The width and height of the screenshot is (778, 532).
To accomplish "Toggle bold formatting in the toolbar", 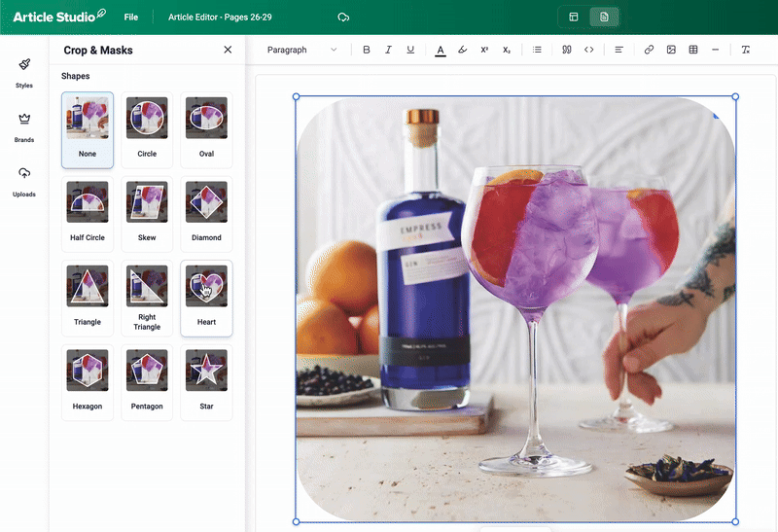I will (x=367, y=50).
